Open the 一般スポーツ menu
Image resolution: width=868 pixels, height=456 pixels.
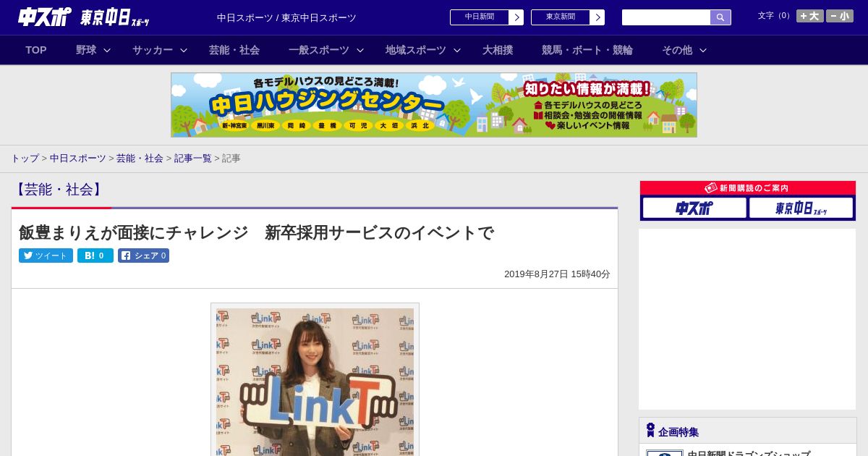click(319, 50)
